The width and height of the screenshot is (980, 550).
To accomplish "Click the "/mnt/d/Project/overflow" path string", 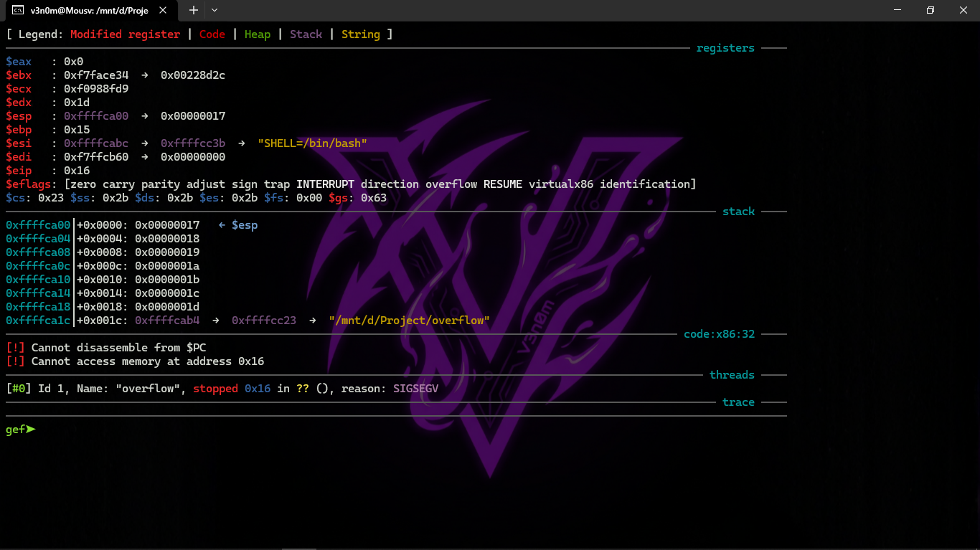I will [x=409, y=321].
